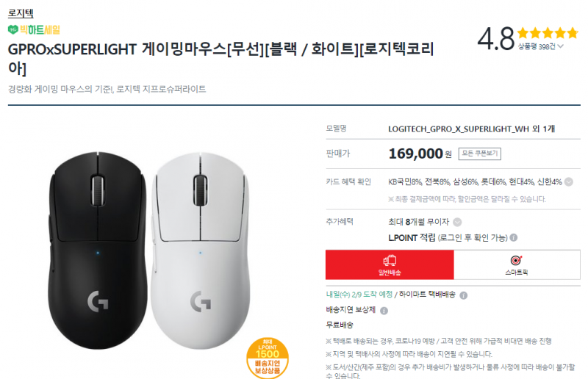Open LPOINT 적립 info icon
This screenshot has width=588, height=379.
coord(514,237)
